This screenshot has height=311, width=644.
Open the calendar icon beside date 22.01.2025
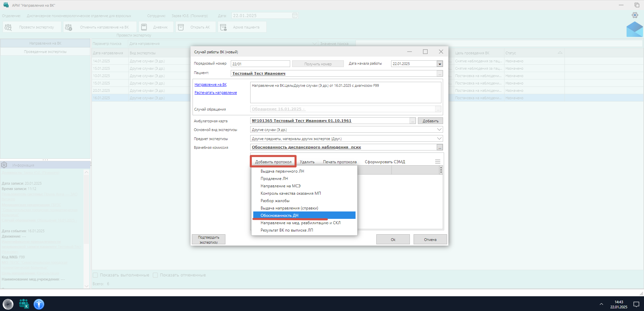tap(294, 15)
